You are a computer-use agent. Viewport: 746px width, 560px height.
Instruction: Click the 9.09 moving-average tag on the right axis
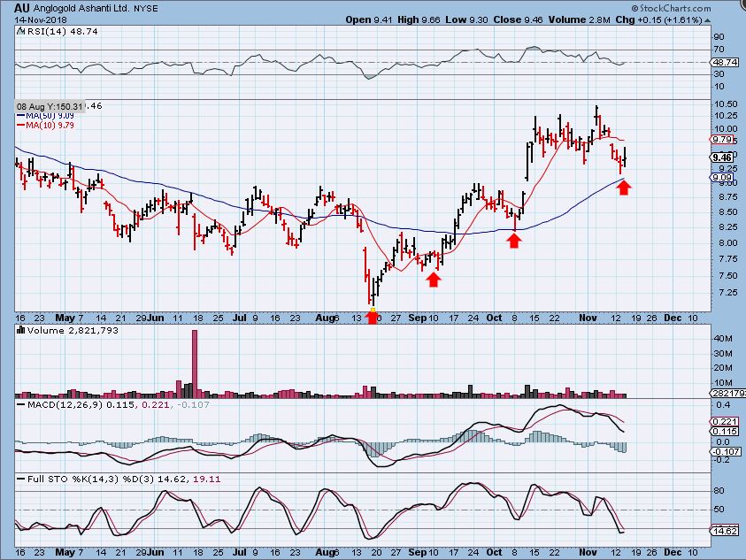point(722,178)
